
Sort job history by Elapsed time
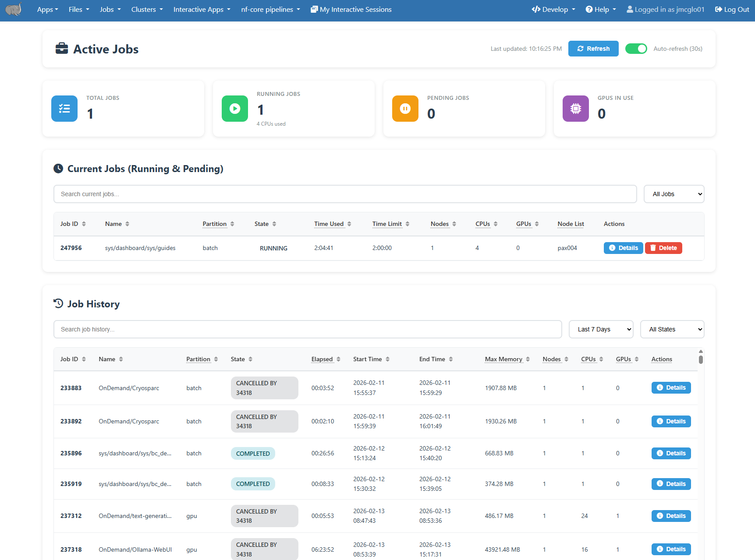click(x=326, y=359)
